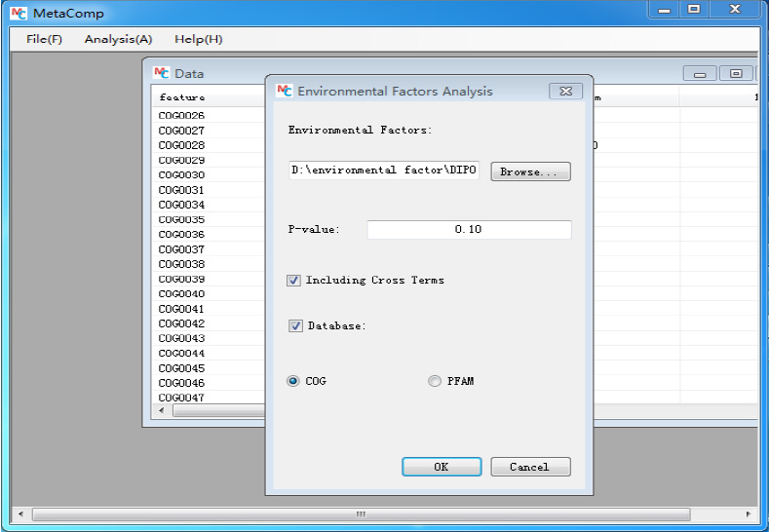Click the Data window logo icon

click(162, 73)
